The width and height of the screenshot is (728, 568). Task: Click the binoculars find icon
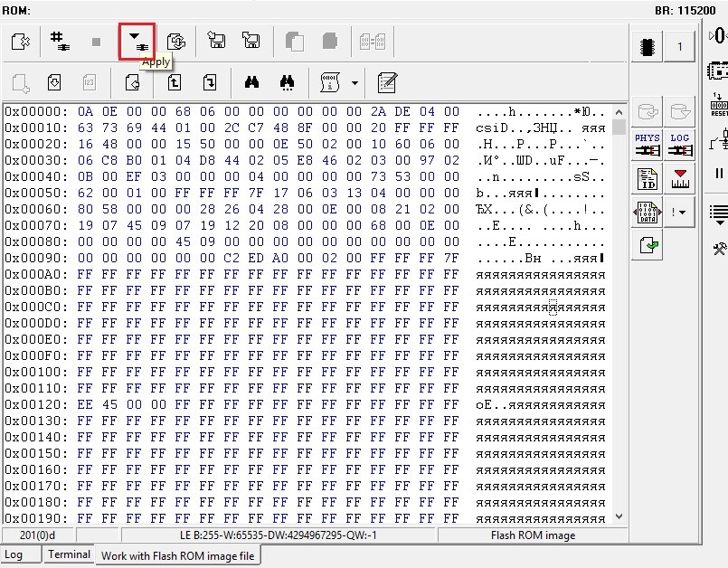[251, 82]
